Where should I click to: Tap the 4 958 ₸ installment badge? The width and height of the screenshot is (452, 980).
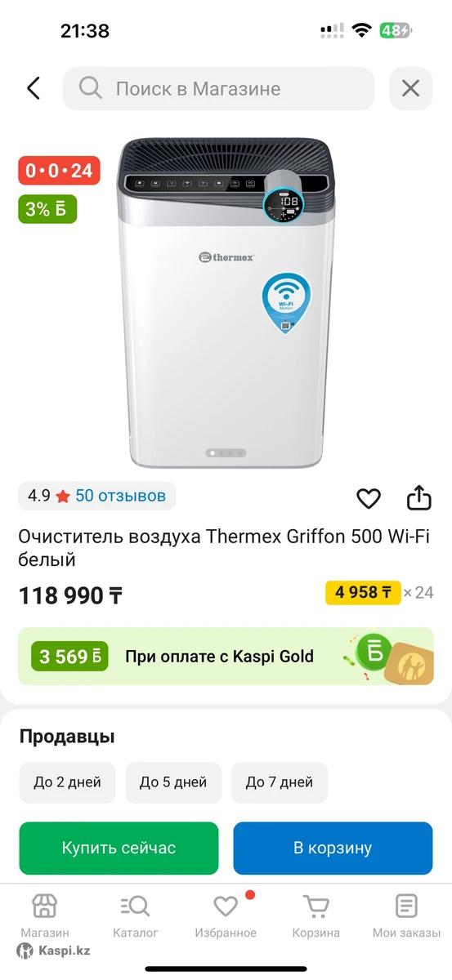coord(363,592)
